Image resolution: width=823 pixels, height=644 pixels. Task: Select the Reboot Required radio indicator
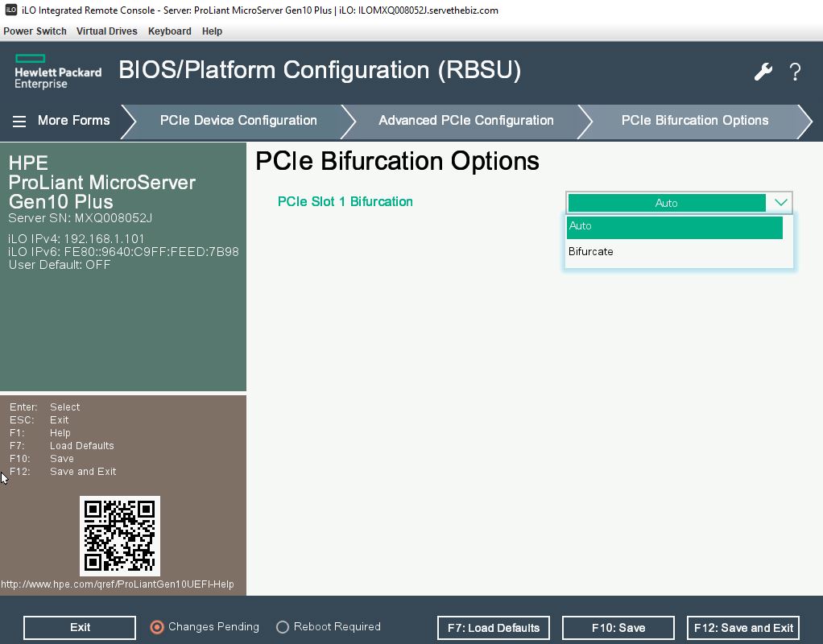[283, 627]
